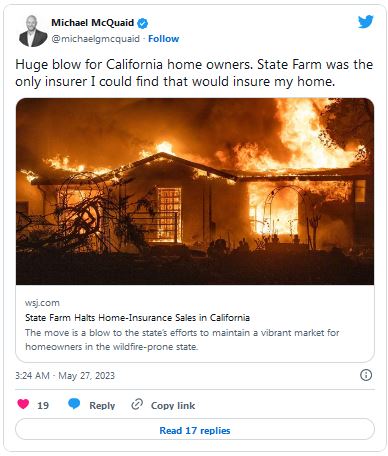The image size is (388, 456).
Task: Follow Michael McQuaid
Action: [x=164, y=39]
